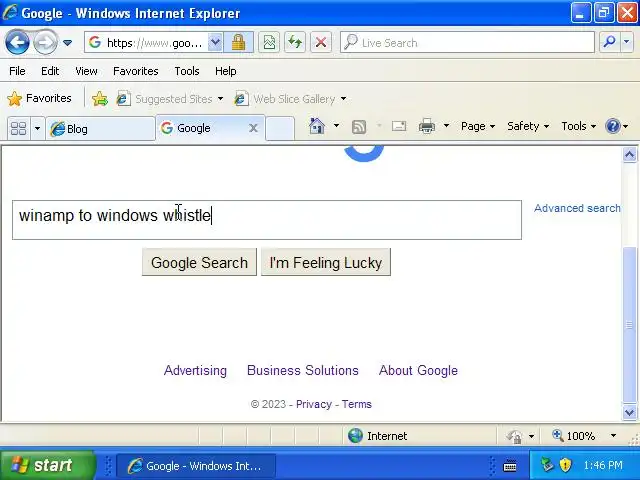Open the Privacy link

[313, 404]
